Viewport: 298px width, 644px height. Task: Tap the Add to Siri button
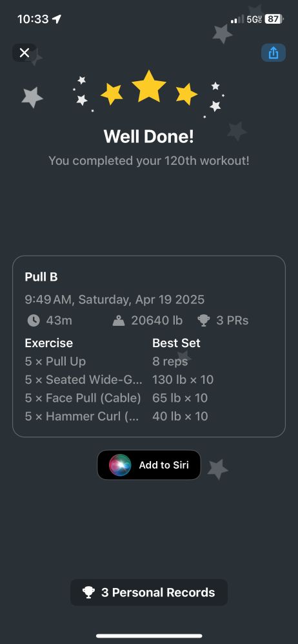[148, 465]
